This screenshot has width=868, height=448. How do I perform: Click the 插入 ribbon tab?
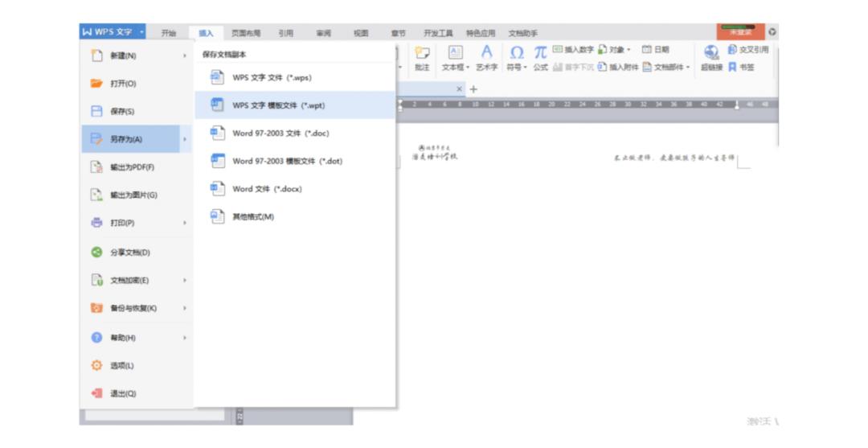[206, 33]
